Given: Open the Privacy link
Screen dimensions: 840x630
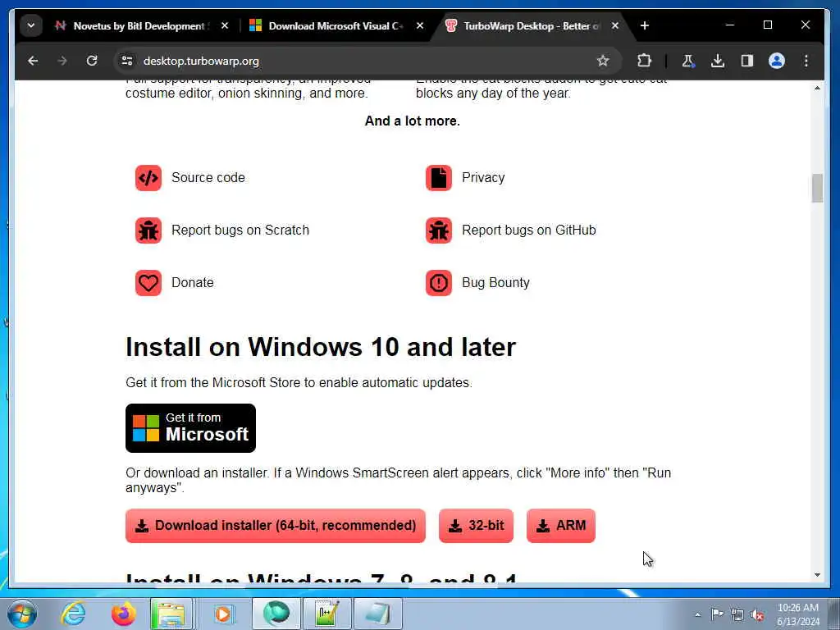Looking at the screenshot, I should click(x=483, y=178).
